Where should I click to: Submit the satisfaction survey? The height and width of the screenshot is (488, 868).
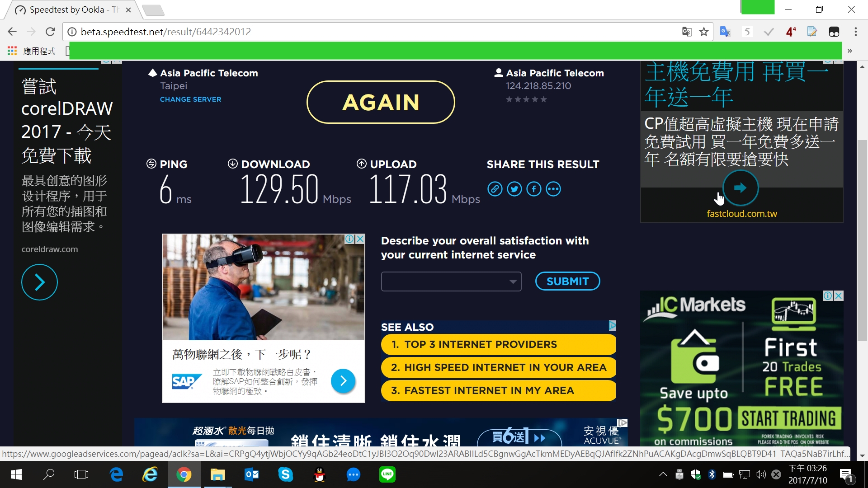567,282
